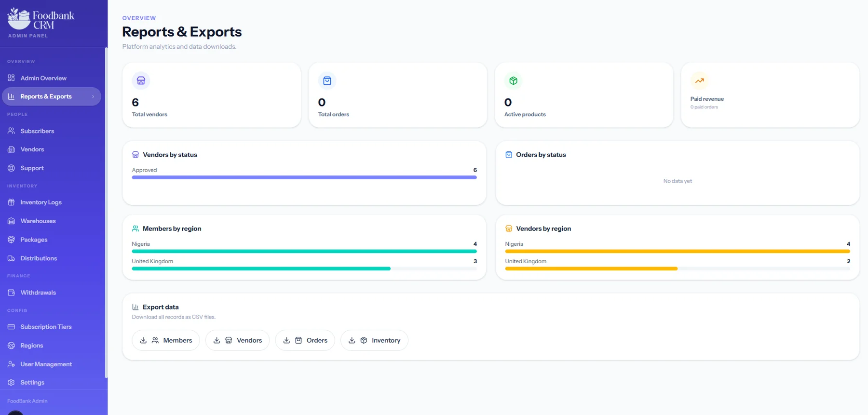Open Subscribers menu item
Viewport: 868px width, 415px height.
click(x=52, y=131)
